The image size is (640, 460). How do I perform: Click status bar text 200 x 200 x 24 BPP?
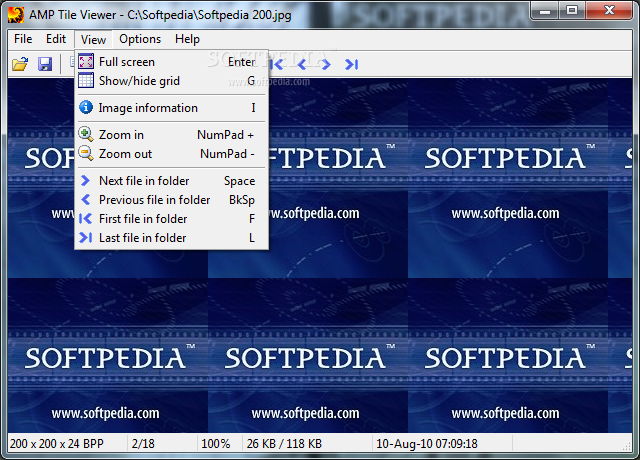[x=57, y=444]
